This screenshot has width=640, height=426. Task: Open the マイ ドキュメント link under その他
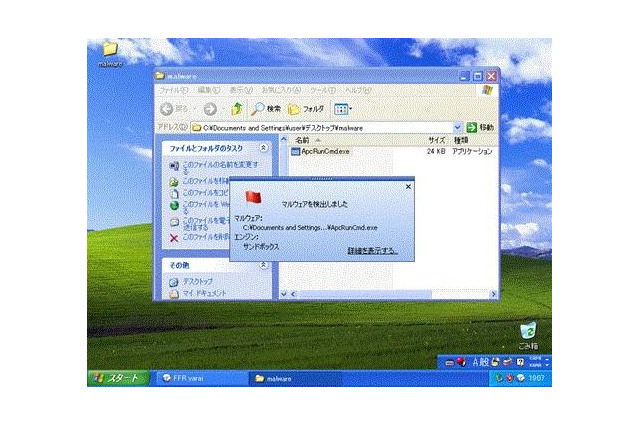click(x=204, y=293)
